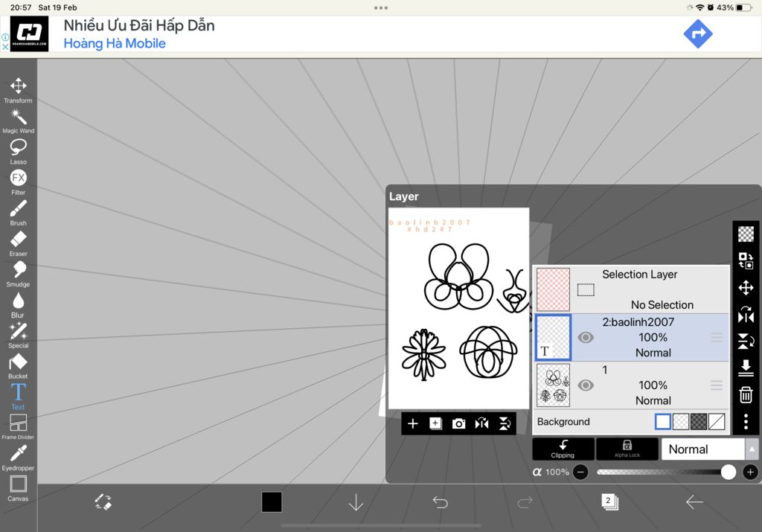The width and height of the screenshot is (762, 532).
Task: Tap the blue directions arrow on ad
Action: (x=698, y=33)
